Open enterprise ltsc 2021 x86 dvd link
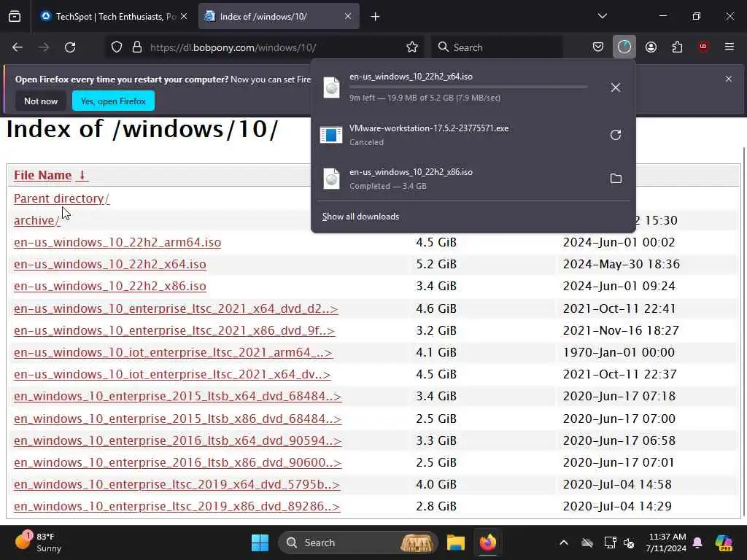747x560 pixels. (174, 330)
